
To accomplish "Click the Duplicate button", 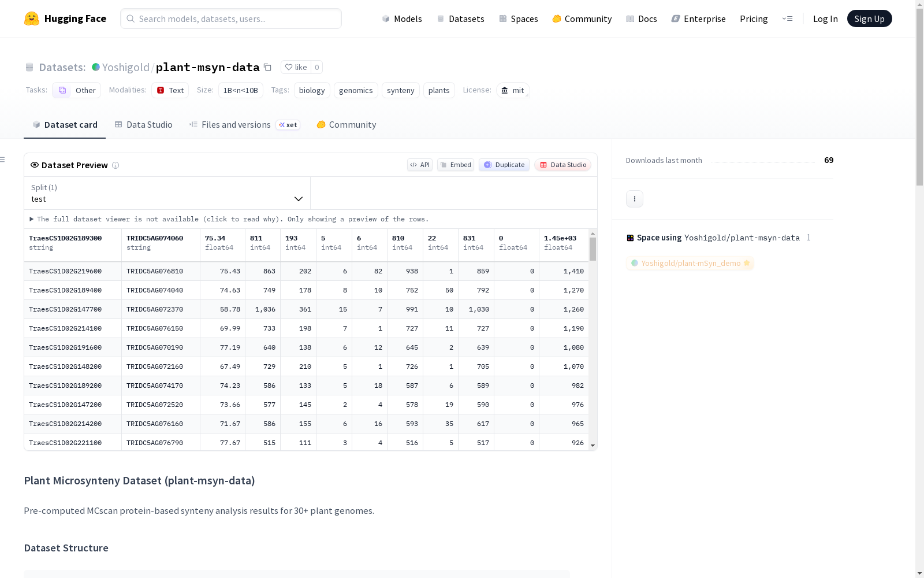I will tap(504, 165).
